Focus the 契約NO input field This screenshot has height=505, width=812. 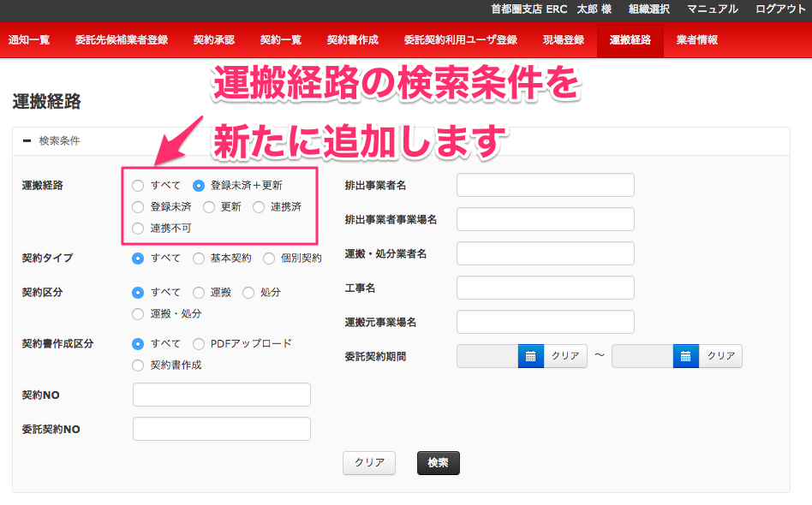tap(222, 395)
